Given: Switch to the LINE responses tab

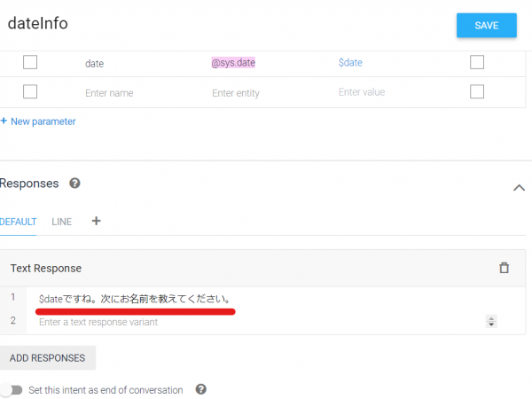Looking at the screenshot, I should pos(61,221).
